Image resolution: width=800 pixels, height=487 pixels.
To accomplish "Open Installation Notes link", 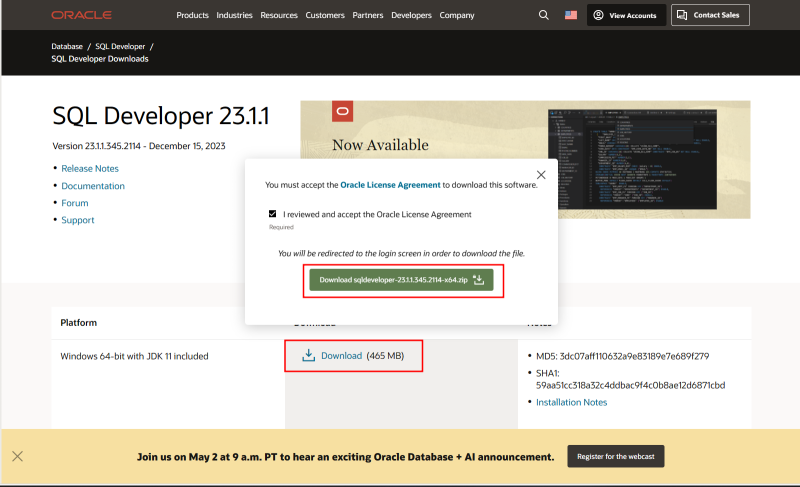I will coord(571,402).
